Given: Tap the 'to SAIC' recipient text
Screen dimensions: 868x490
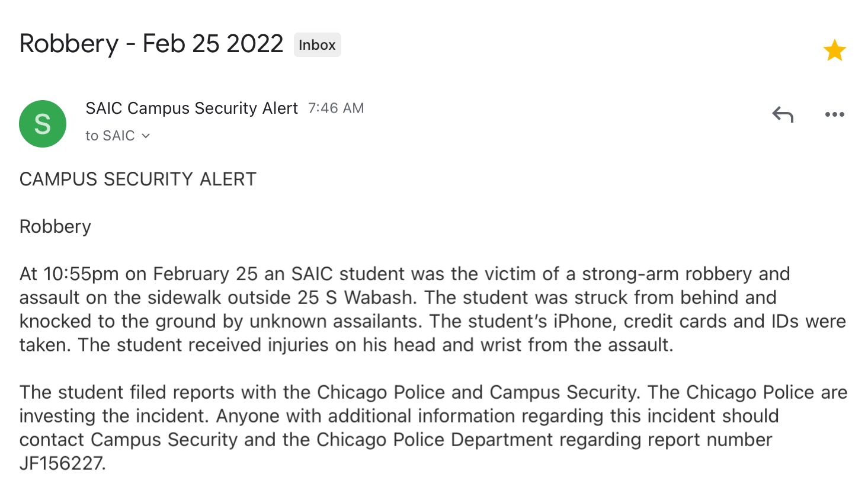Looking at the screenshot, I should point(110,136).
